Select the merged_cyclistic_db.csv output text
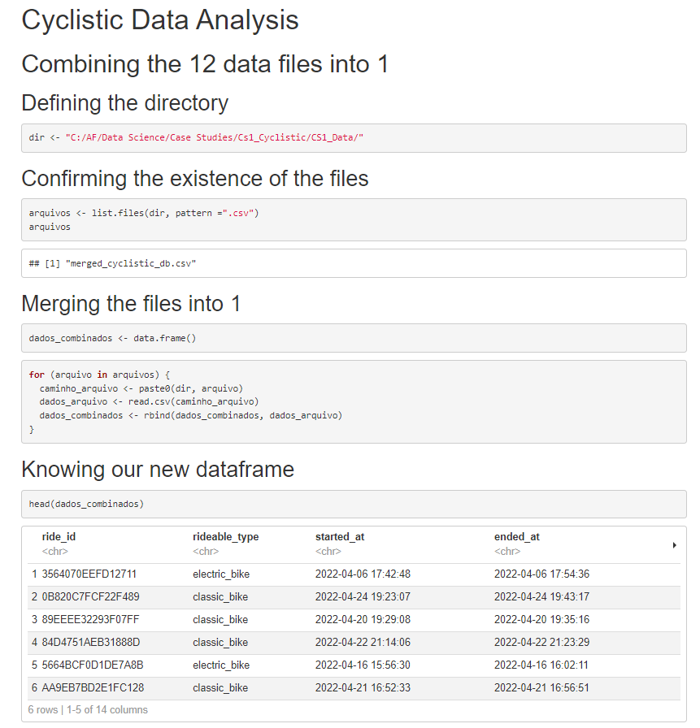Image resolution: width=700 pixels, height=728 pixels. (131, 263)
